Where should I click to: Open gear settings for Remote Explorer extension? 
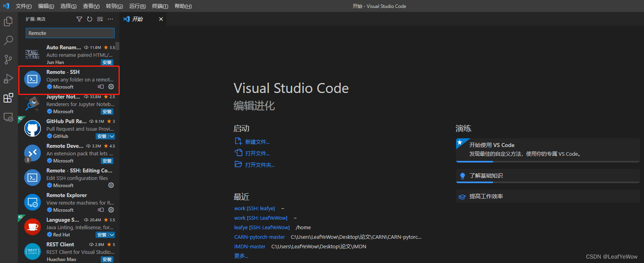(111, 210)
